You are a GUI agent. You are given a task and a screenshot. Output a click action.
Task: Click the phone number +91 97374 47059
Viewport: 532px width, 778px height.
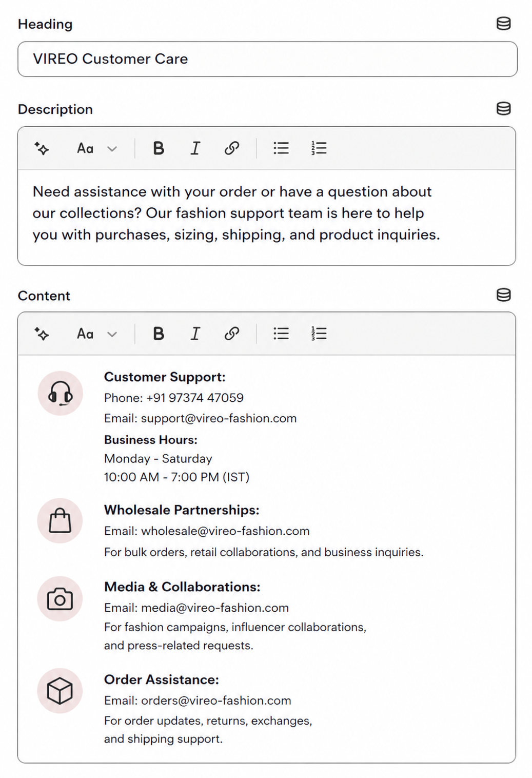195,398
